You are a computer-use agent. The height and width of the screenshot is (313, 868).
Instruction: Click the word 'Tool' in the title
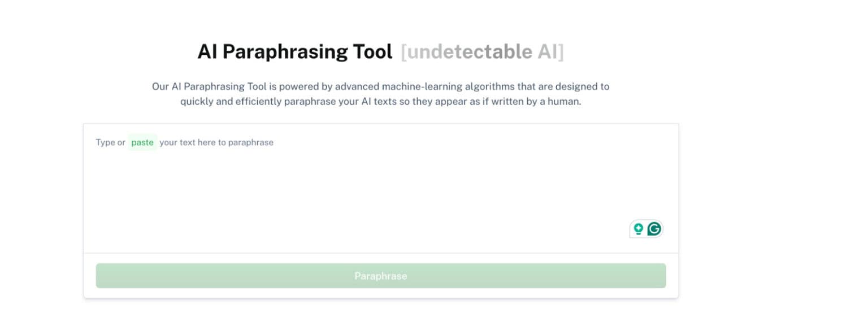pyautogui.click(x=372, y=52)
